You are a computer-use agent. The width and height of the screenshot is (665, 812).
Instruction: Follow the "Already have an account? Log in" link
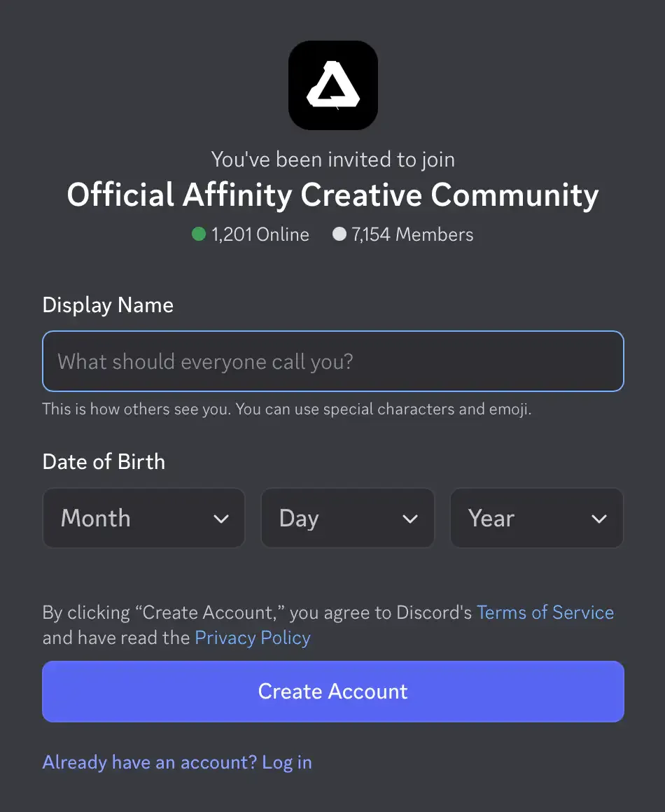[177, 762]
